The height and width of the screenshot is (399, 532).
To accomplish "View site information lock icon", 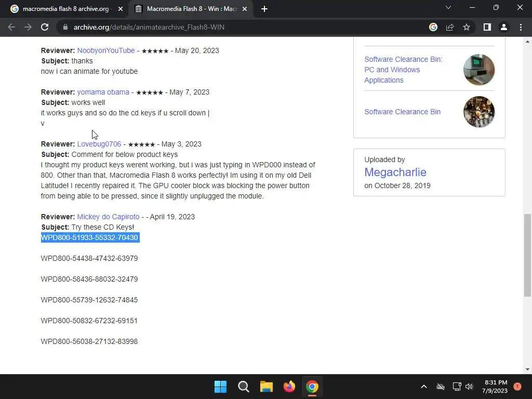I will pos(65,27).
